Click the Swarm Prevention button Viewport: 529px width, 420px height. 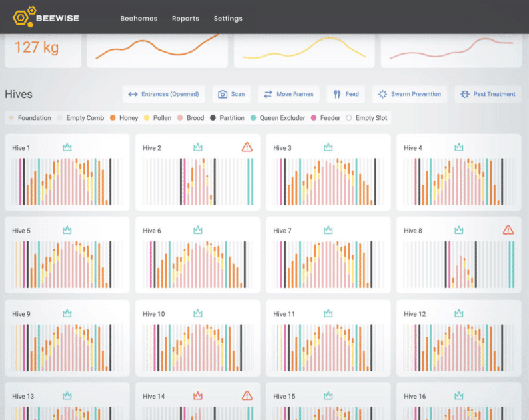tap(410, 94)
